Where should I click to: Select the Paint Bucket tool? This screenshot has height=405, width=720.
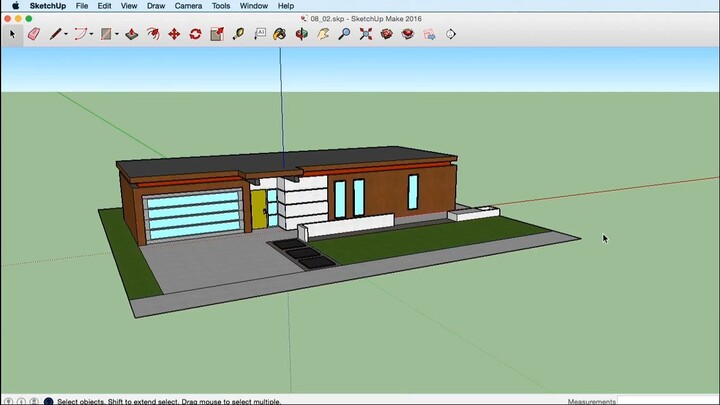280,34
